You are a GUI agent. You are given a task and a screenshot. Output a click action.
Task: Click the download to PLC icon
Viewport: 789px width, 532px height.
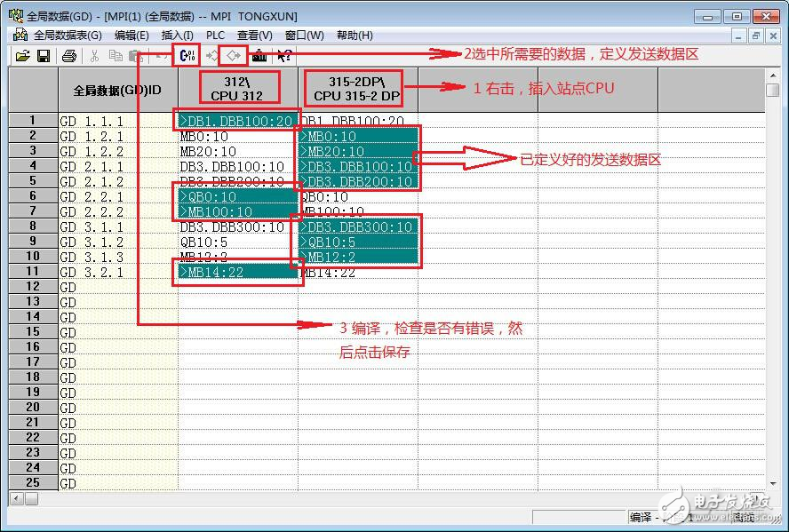click(x=259, y=55)
